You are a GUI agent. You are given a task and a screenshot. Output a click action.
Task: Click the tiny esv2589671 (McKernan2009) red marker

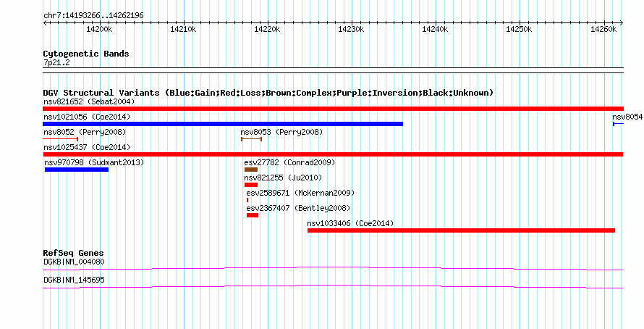pyautogui.click(x=247, y=200)
